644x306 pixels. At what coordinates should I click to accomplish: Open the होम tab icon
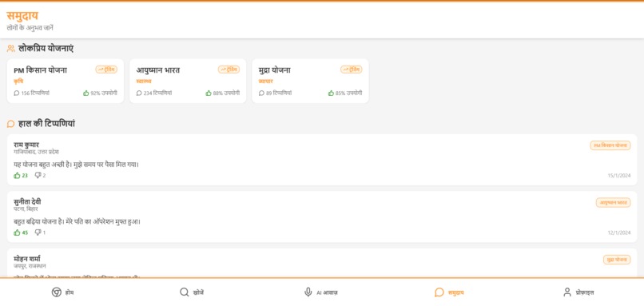click(56, 292)
